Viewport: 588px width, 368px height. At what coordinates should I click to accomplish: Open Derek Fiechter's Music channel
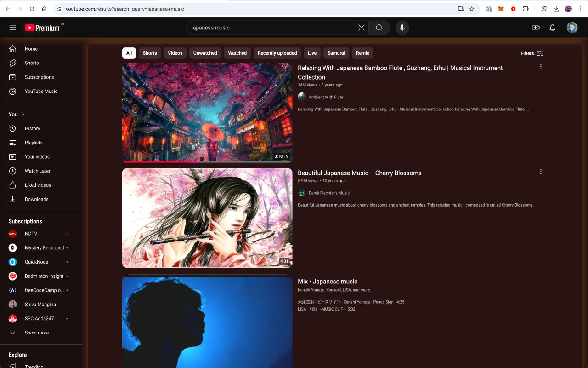coord(329,193)
